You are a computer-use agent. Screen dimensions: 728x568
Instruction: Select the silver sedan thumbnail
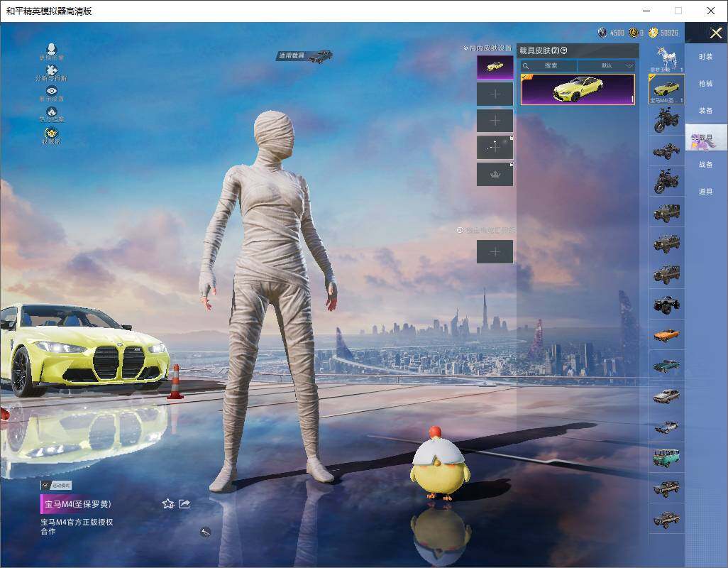(x=666, y=396)
